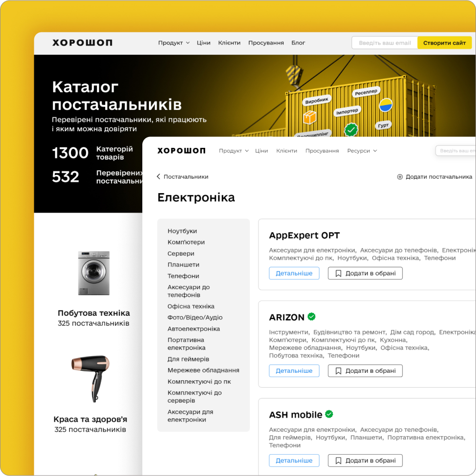This screenshot has height=476, width=476.
Task: Open Ціни in the back window navigation
Action: click(x=203, y=43)
